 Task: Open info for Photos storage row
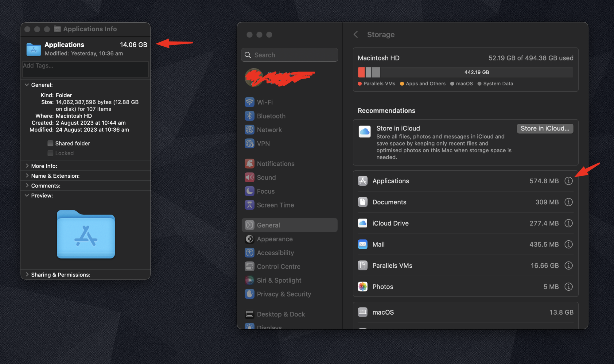pos(569,287)
